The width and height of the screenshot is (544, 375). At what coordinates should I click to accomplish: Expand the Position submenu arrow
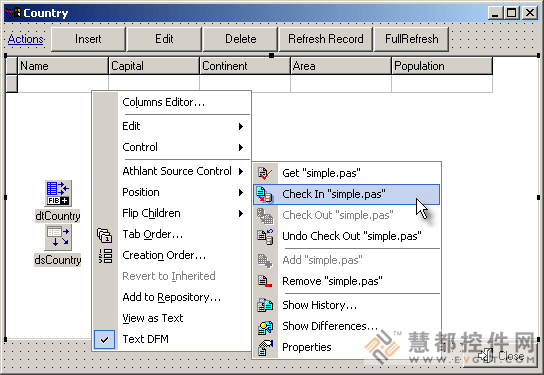(241, 192)
